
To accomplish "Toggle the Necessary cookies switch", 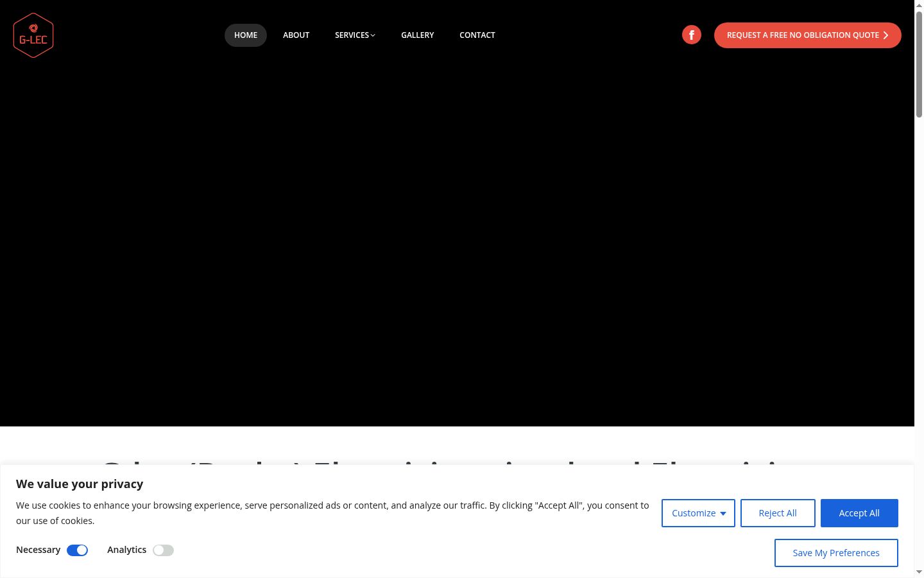I will (x=77, y=550).
